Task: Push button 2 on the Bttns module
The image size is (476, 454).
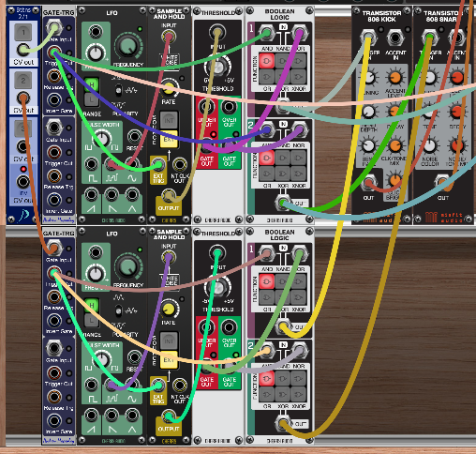Action: 23,81
